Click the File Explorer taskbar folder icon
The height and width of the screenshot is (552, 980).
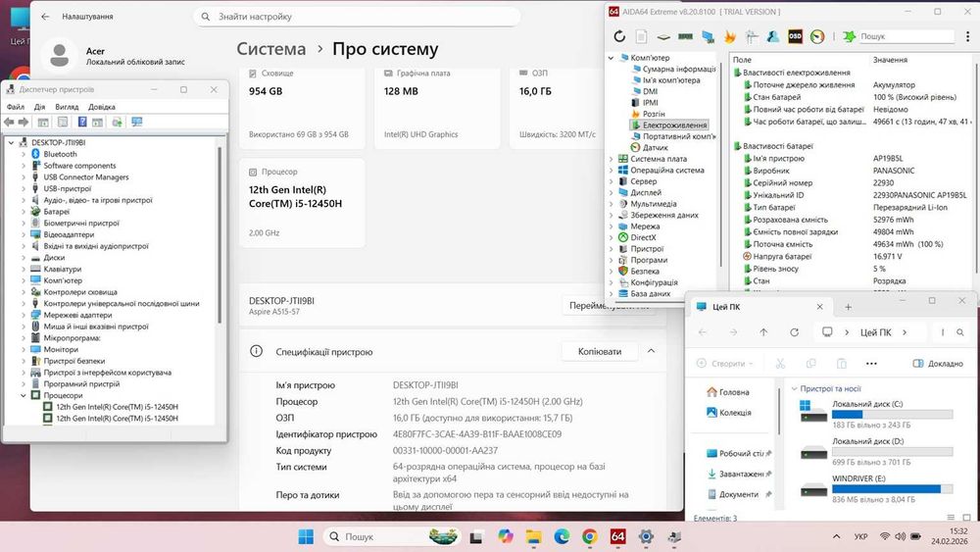click(x=533, y=536)
